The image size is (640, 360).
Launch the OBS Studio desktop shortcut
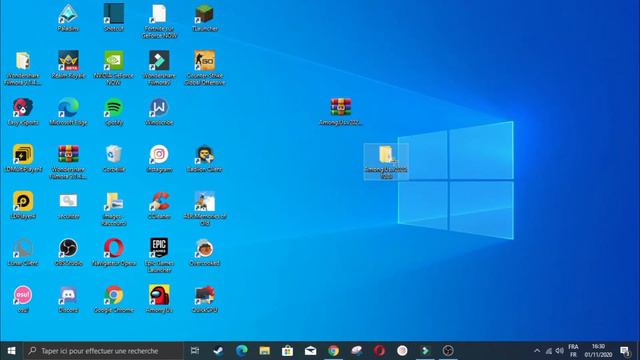point(68,252)
